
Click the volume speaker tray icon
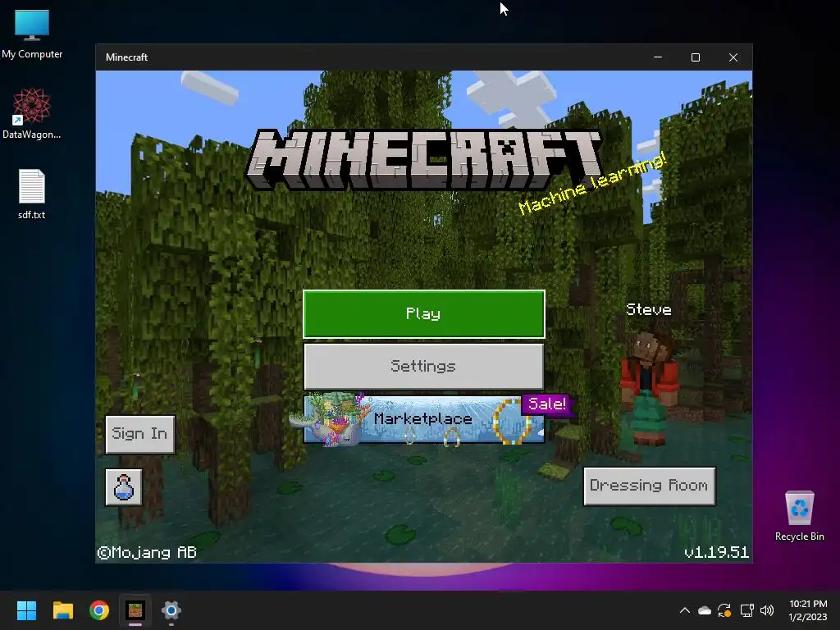click(767, 610)
